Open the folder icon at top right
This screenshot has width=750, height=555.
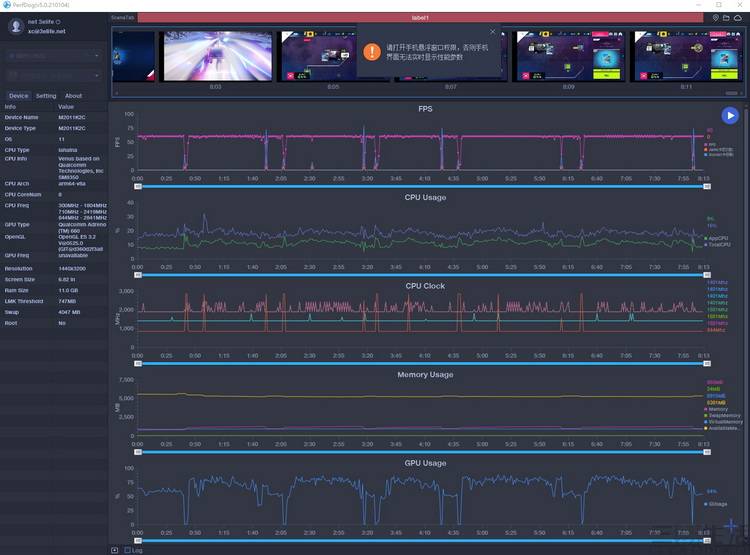728,17
